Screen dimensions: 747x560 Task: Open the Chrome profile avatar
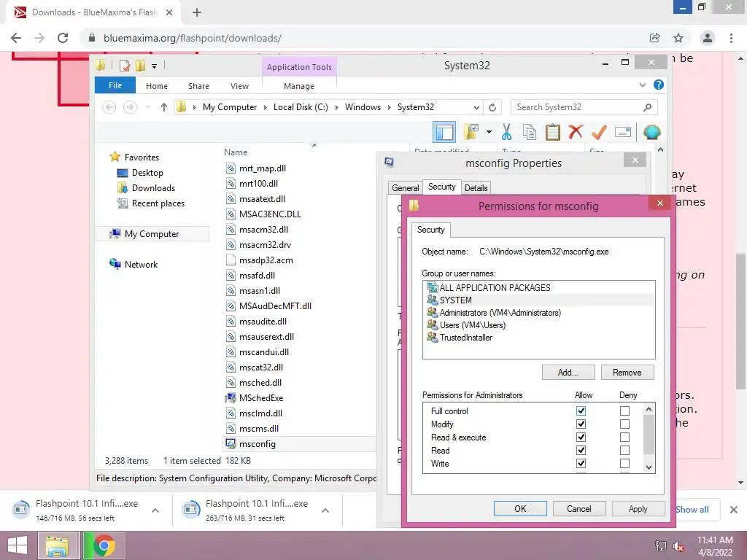point(708,38)
